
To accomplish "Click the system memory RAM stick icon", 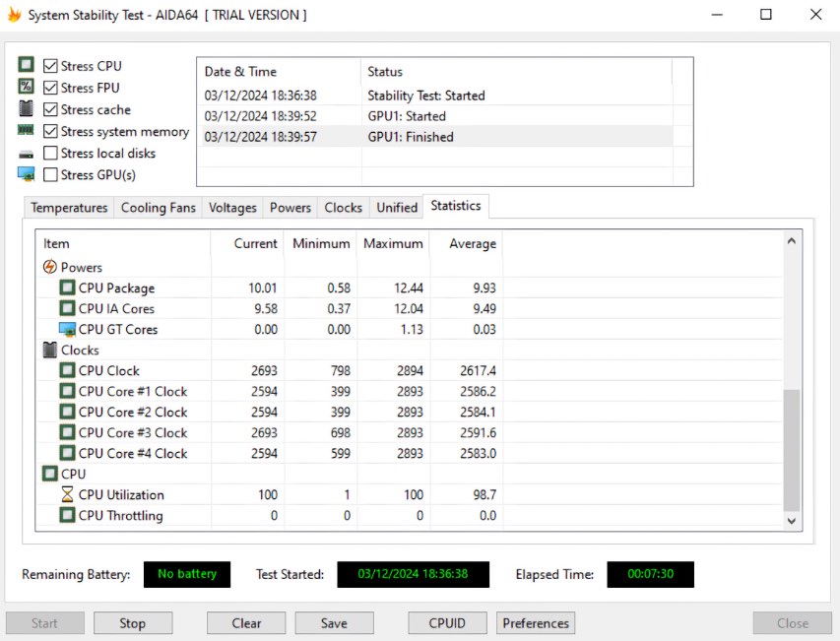I will coord(26,130).
